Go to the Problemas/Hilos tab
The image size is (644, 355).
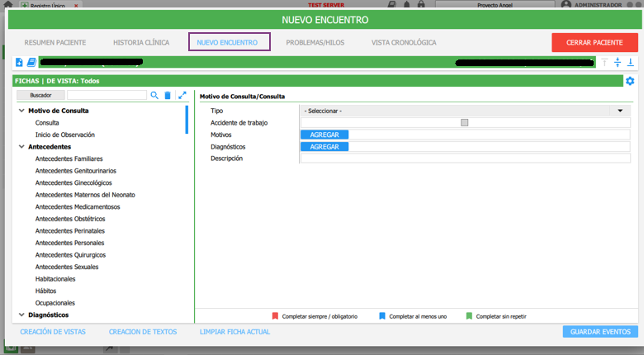[315, 42]
